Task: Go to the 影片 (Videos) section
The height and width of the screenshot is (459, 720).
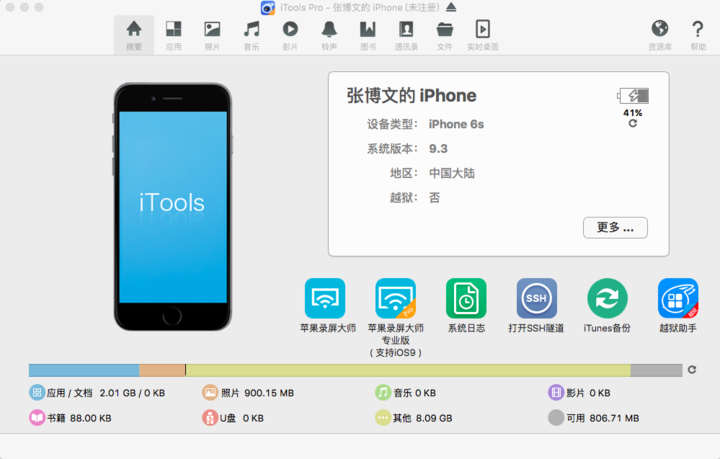Action: point(290,34)
